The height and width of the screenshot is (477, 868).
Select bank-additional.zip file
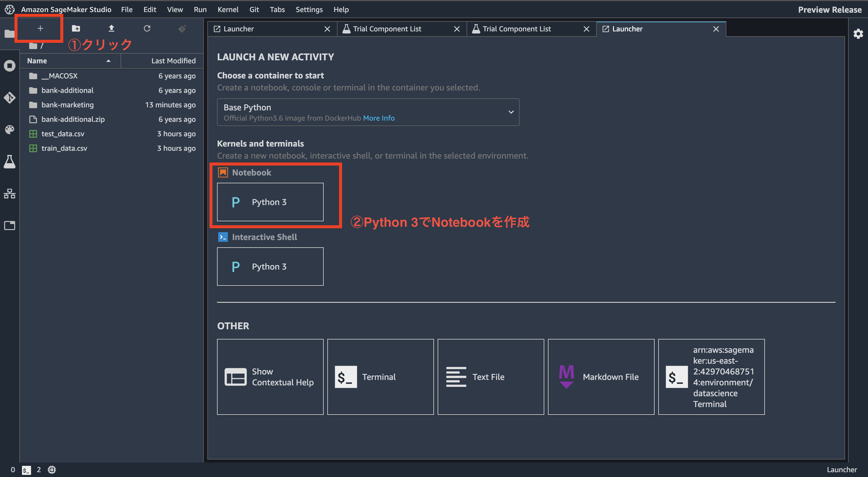tap(112, 119)
